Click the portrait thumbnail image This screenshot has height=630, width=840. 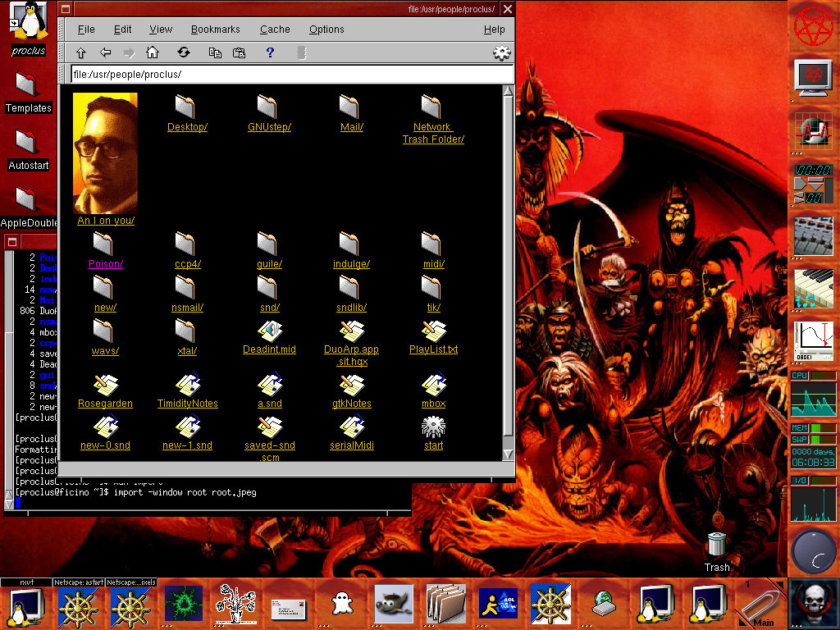pyautogui.click(x=105, y=153)
